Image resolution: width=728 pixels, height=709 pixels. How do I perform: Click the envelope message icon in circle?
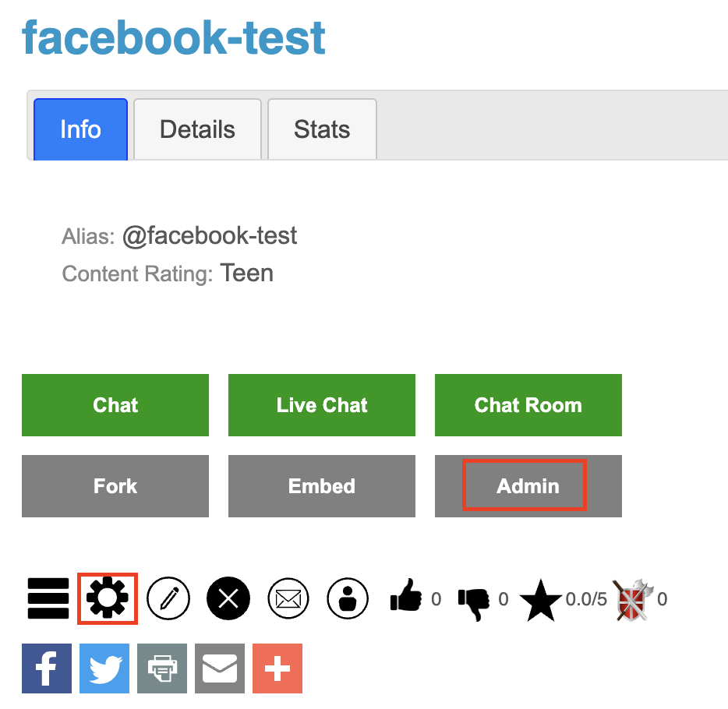click(288, 598)
